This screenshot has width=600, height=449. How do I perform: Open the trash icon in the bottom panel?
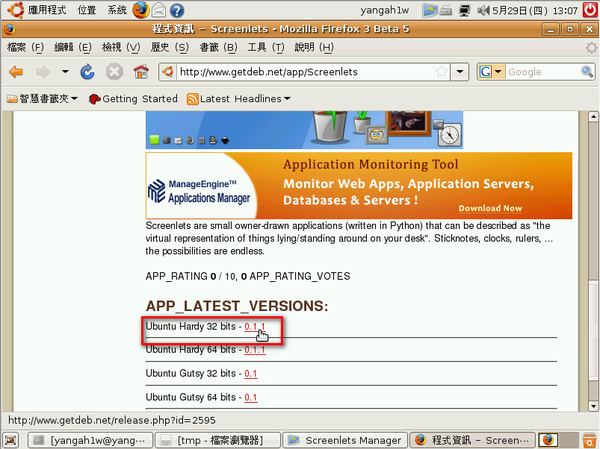click(x=589, y=440)
